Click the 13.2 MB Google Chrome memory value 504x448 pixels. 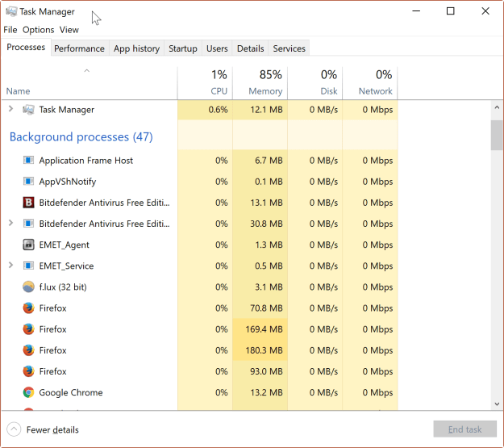266,392
